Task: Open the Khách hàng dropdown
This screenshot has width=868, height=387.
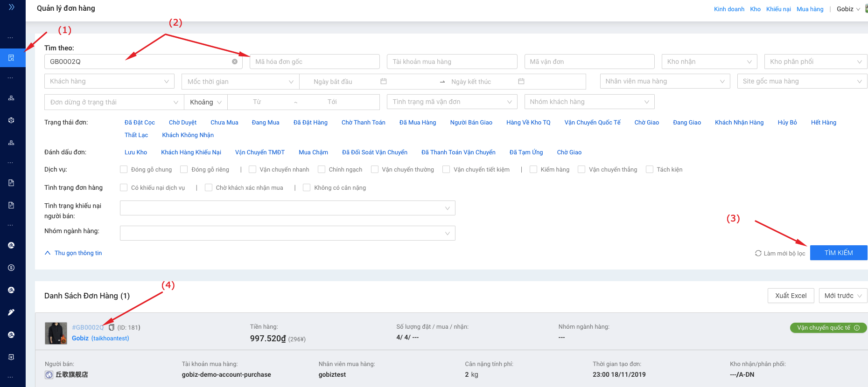Action: [x=109, y=81]
